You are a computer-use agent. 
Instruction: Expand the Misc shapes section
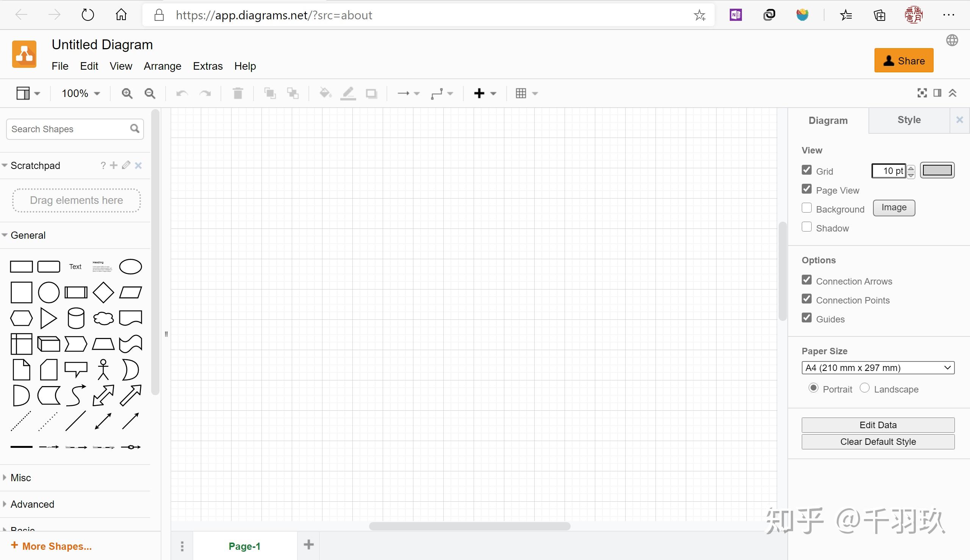(x=21, y=478)
